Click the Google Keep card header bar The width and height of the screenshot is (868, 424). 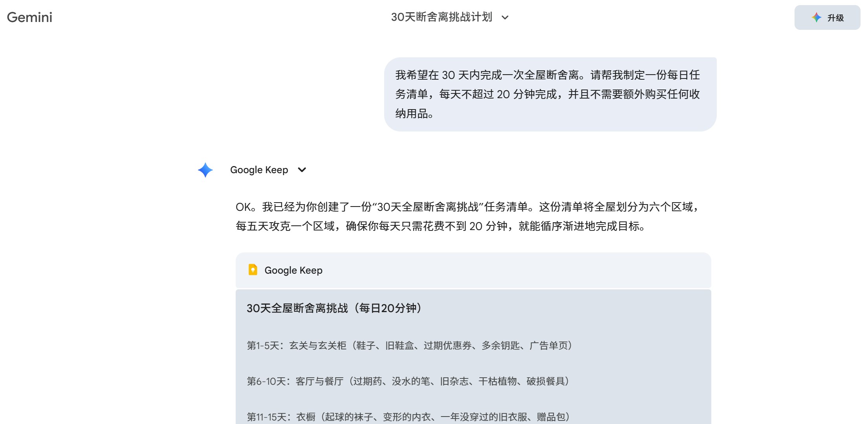(x=473, y=270)
